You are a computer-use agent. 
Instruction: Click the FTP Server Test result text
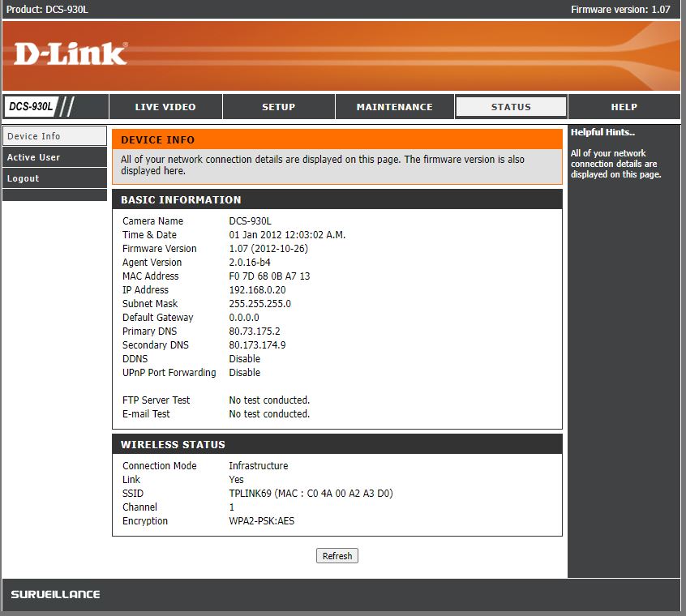269,400
